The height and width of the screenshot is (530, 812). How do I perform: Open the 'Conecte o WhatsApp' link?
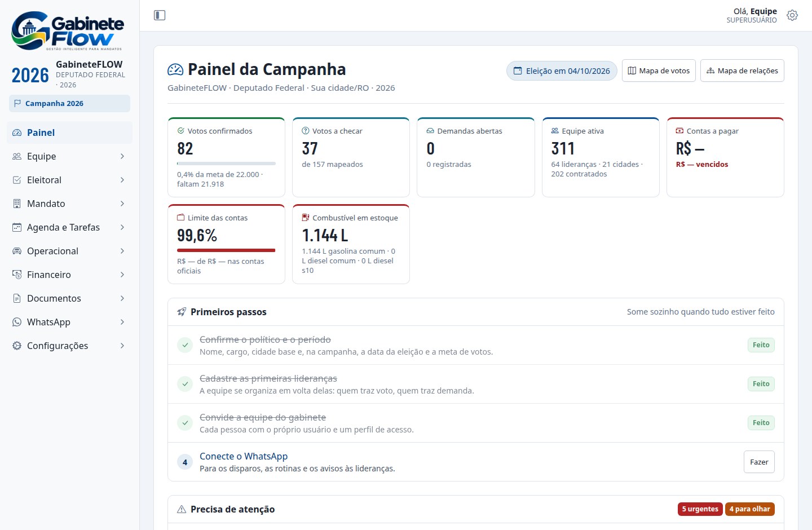click(x=244, y=456)
